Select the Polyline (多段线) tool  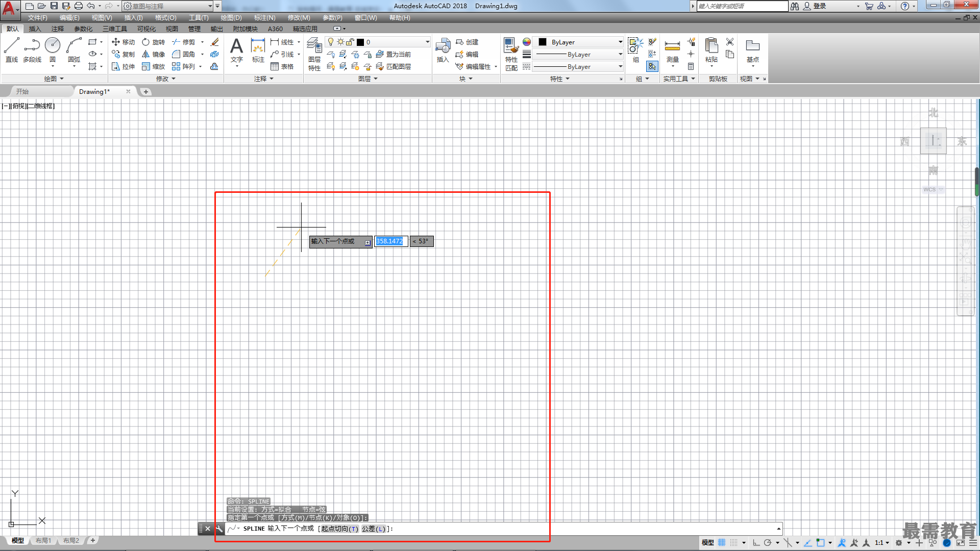click(32, 50)
